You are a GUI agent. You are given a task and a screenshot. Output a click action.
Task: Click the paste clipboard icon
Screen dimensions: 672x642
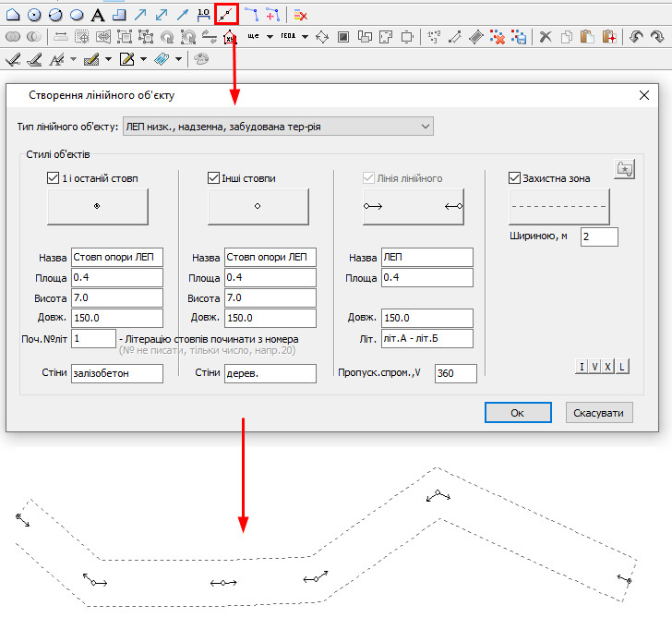click(587, 37)
